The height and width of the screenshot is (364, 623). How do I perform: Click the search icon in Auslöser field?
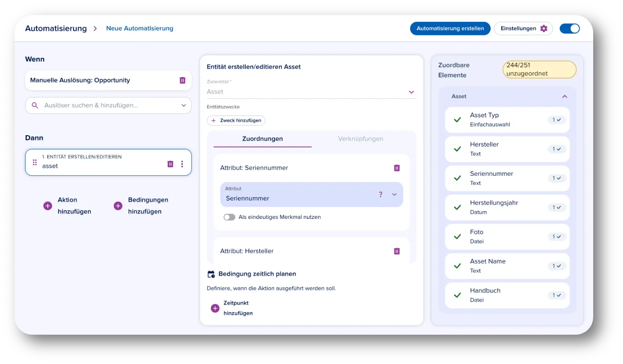point(35,105)
